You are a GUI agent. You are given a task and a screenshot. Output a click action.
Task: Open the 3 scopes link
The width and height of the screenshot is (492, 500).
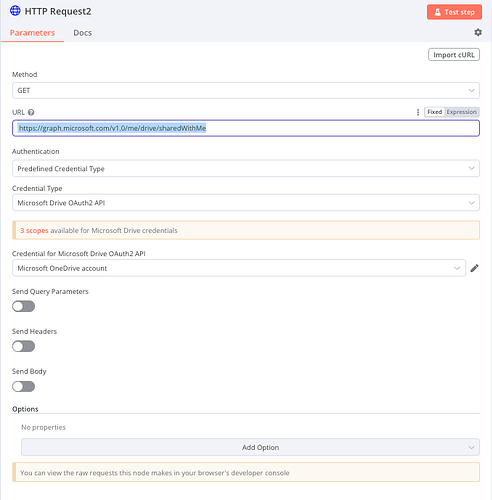[x=34, y=230]
